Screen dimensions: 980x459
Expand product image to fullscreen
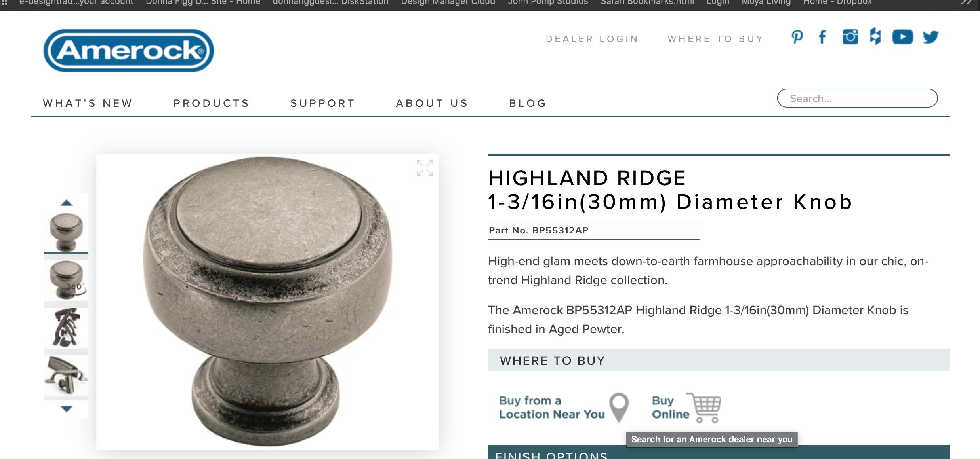424,168
